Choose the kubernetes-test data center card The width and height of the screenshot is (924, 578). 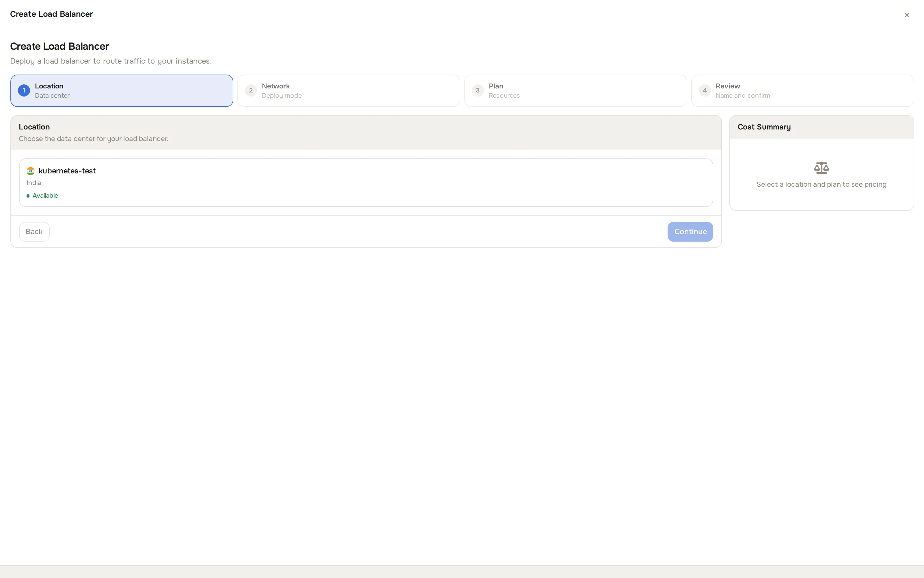click(366, 183)
